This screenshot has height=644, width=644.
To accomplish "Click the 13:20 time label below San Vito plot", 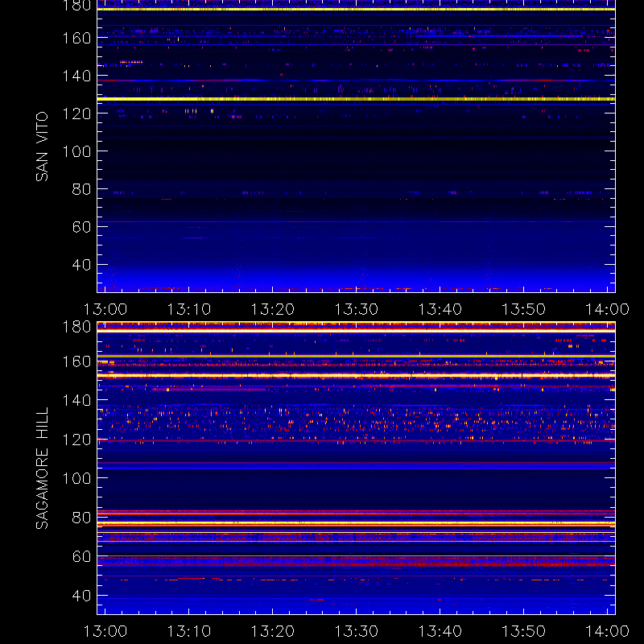I will tap(273, 309).
